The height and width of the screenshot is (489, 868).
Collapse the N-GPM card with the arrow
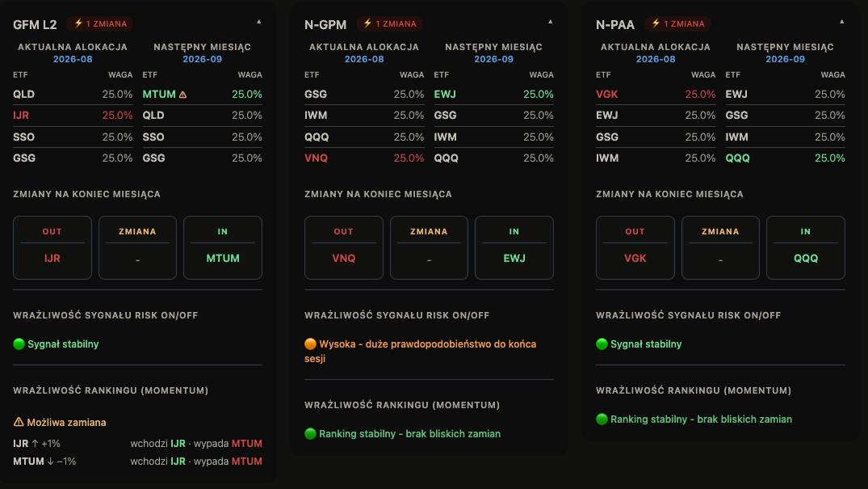pos(550,22)
